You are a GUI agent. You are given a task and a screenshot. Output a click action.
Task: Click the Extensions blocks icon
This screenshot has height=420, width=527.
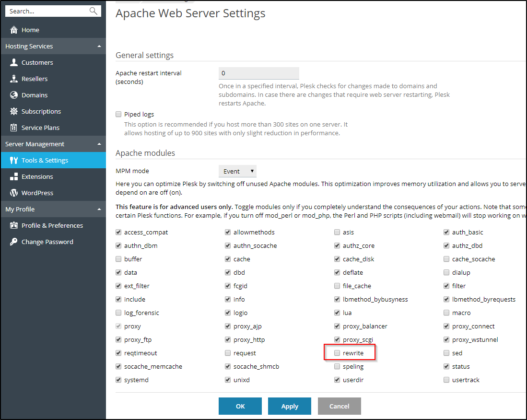click(14, 176)
